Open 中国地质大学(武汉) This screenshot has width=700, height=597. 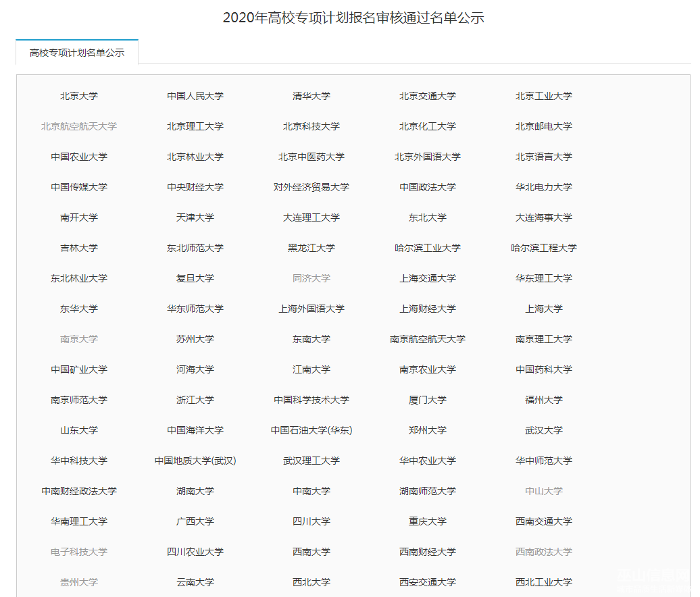click(x=195, y=460)
